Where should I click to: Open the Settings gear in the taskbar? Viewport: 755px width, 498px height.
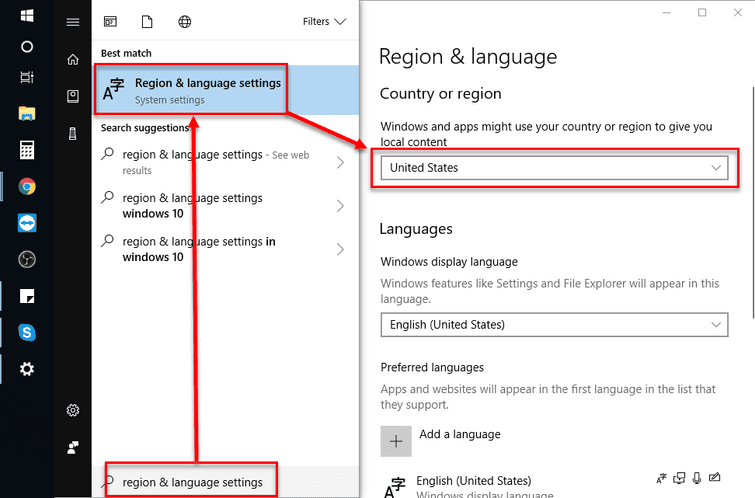coord(27,369)
